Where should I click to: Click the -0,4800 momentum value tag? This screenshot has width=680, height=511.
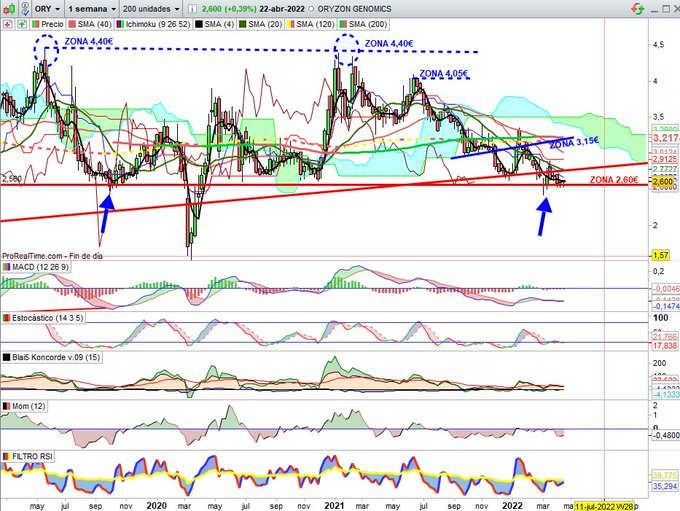tap(666, 435)
